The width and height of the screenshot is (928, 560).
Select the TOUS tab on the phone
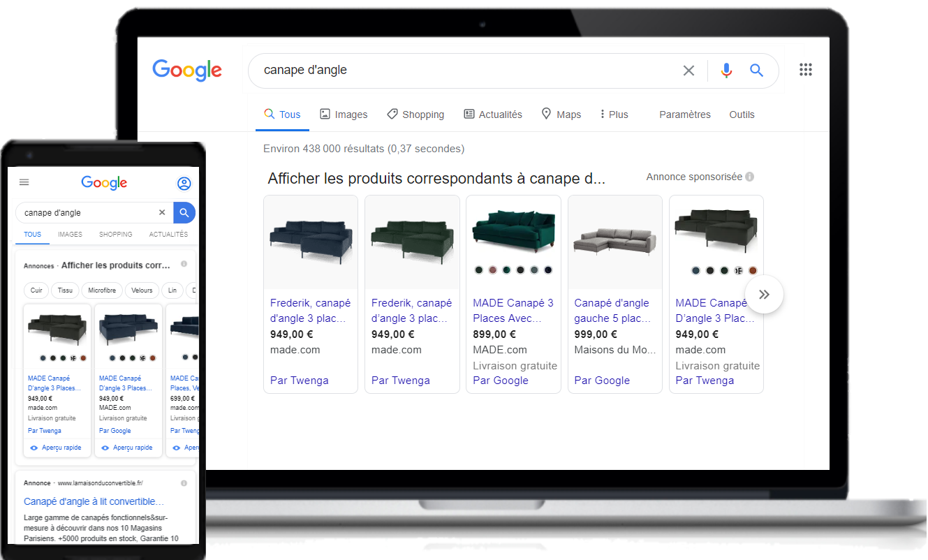(x=33, y=235)
